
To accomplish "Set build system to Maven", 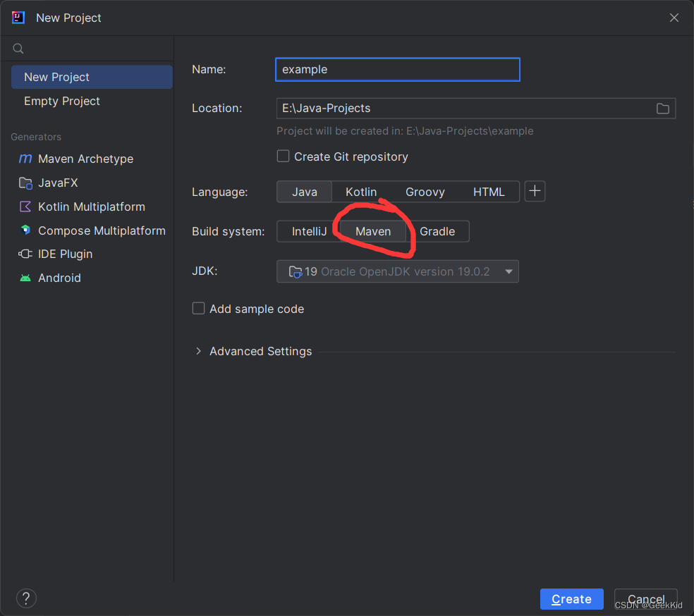I will [373, 231].
